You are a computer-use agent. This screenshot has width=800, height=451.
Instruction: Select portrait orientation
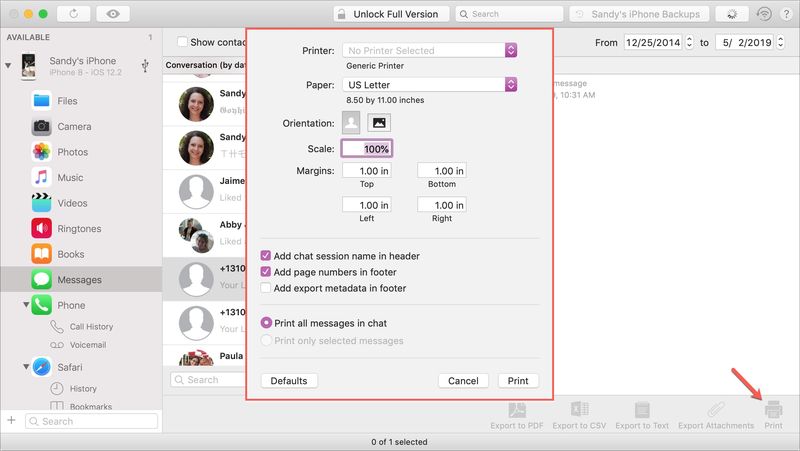351,122
